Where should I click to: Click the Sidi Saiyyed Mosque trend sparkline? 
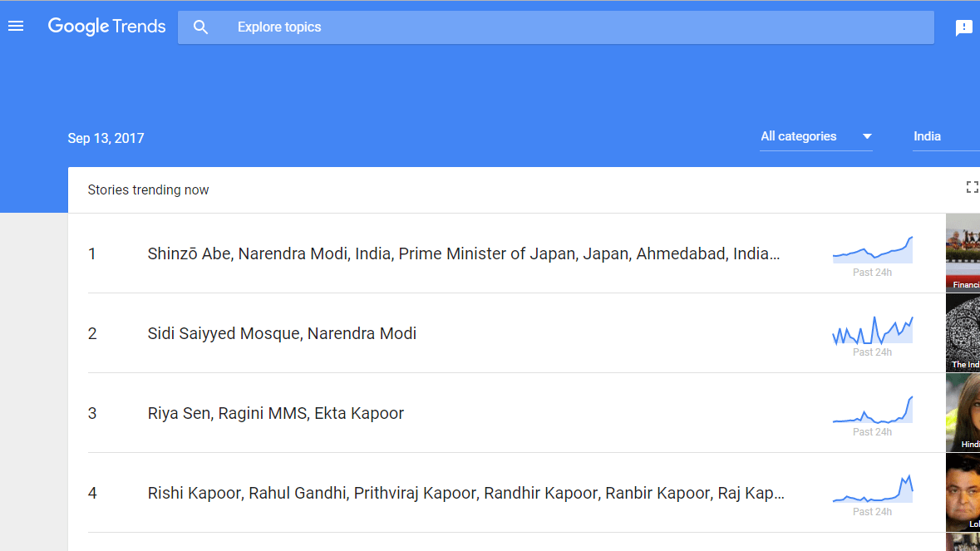point(873,330)
